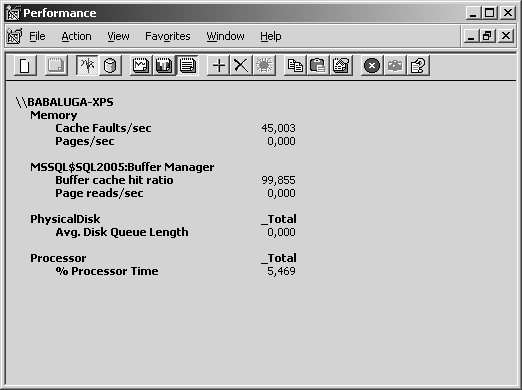Switch to View Histogram icon
Image resolution: width=522 pixels, height=390 pixels.
coord(164,65)
